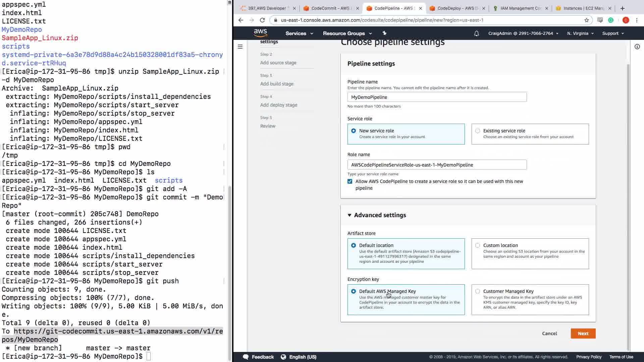
Task: Choose Custom location artifact store
Action: [478, 245]
